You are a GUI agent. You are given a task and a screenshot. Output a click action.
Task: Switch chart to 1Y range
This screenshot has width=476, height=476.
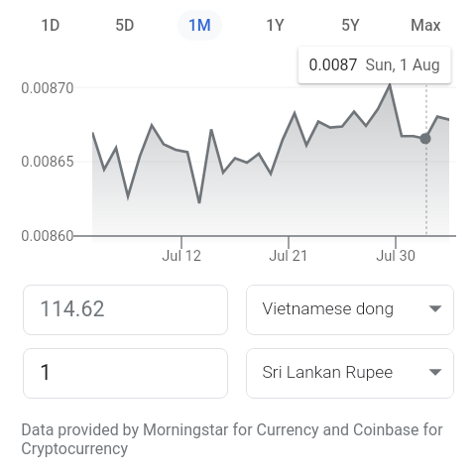(x=275, y=25)
